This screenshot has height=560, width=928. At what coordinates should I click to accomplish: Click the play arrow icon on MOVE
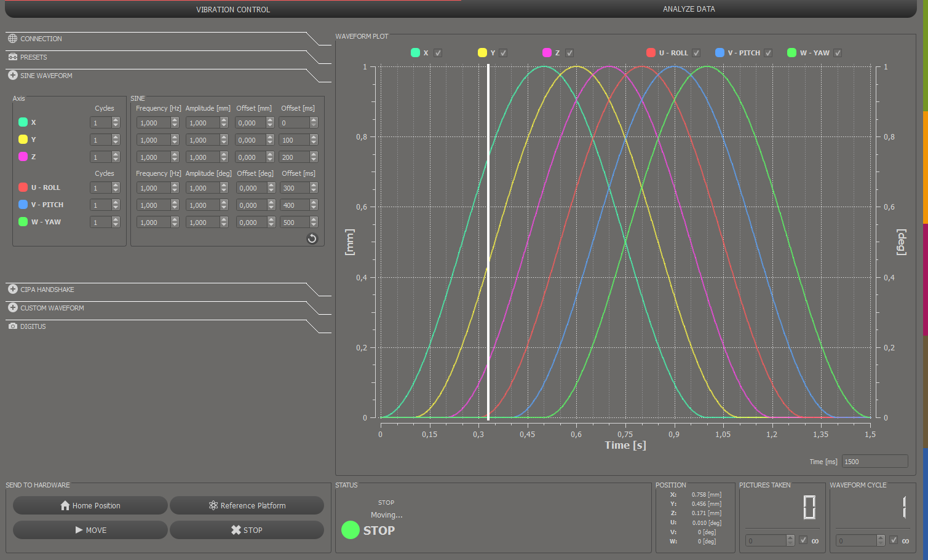pyautogui.click(x=79, y=530)
